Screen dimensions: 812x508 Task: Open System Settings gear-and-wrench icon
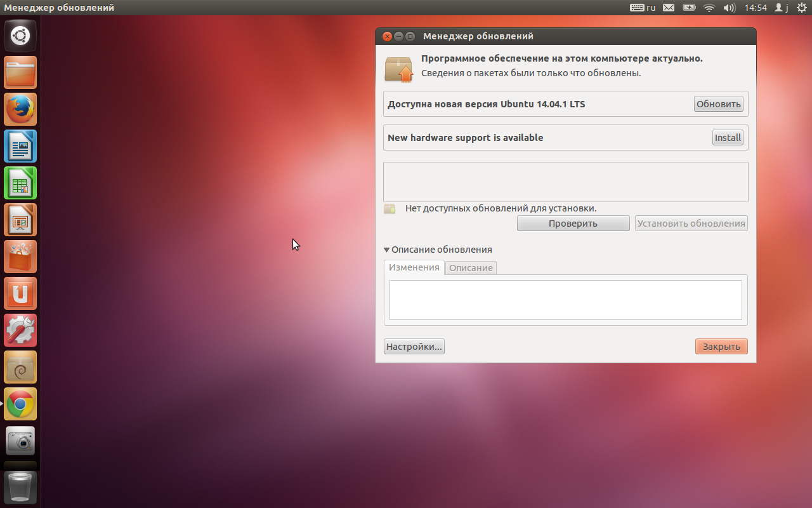(x=20, y=330)
